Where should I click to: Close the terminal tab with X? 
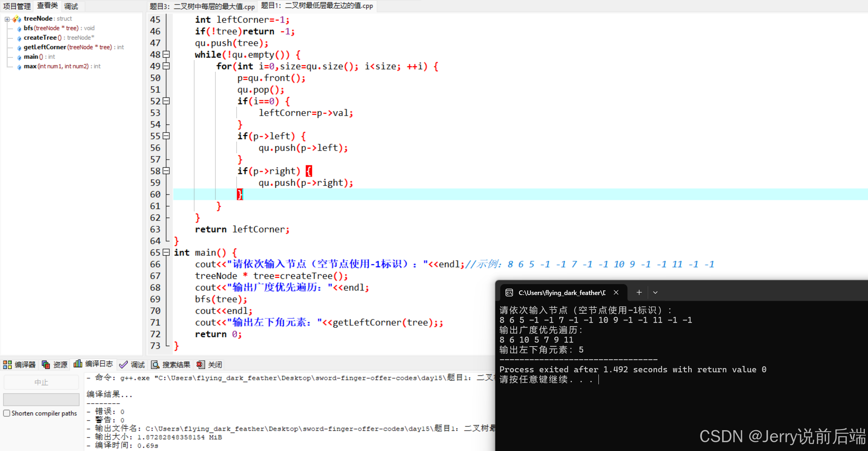click(x=616, y=293)
